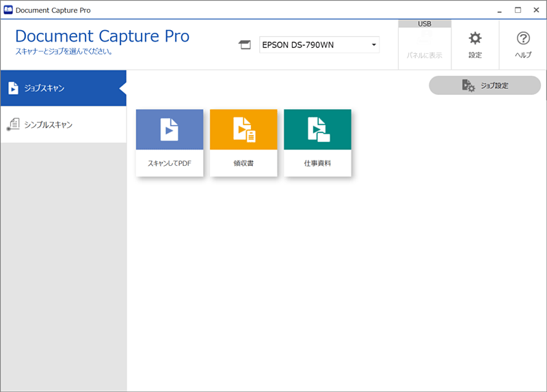Maximize the Document Capture Pro window
The width and height of the screenshot is (547, 392).
518,10
